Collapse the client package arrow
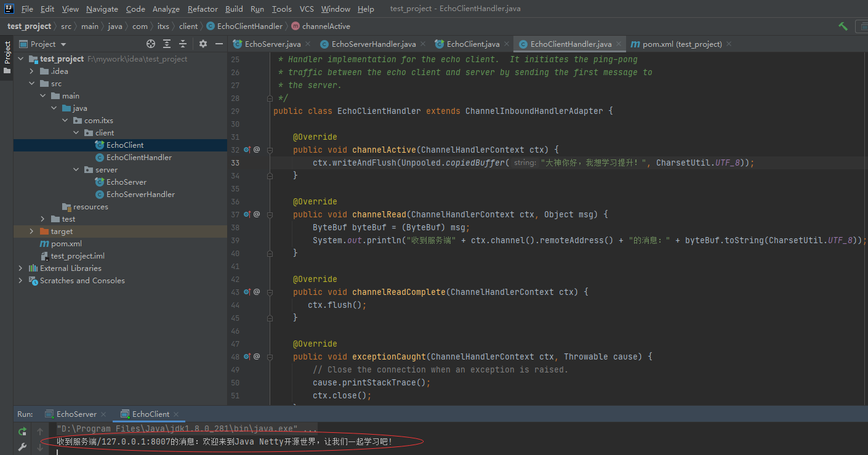 pyautogui.click(x=76, y=133)
